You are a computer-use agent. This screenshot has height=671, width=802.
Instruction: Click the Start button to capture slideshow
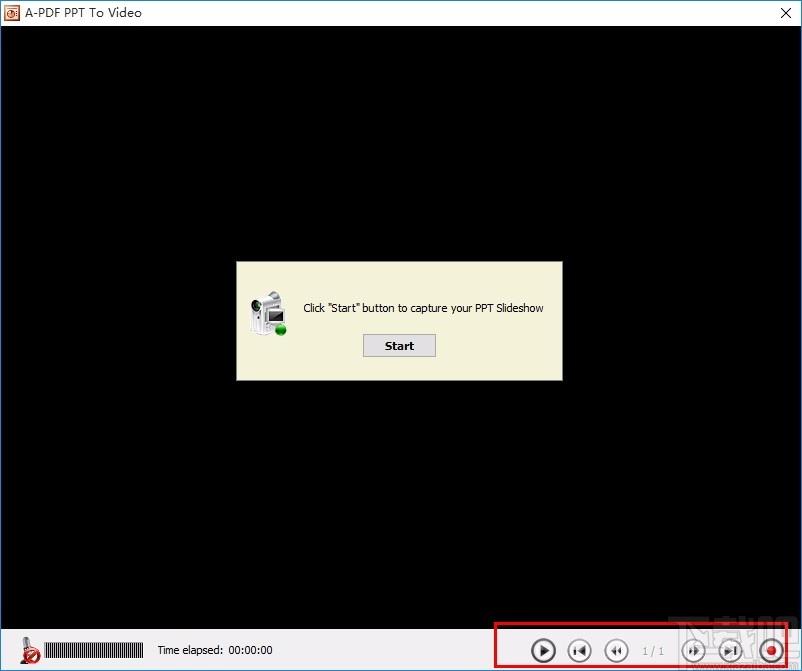coord(399,346)
